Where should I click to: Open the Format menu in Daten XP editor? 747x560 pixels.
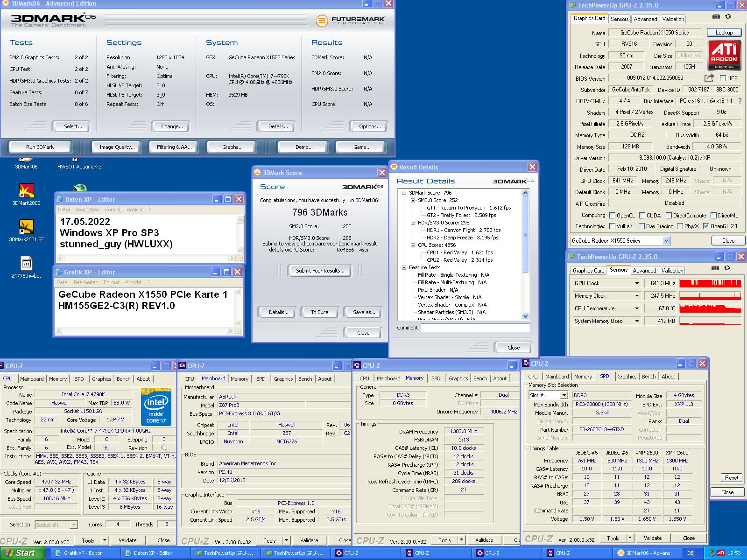click(113, 210)
